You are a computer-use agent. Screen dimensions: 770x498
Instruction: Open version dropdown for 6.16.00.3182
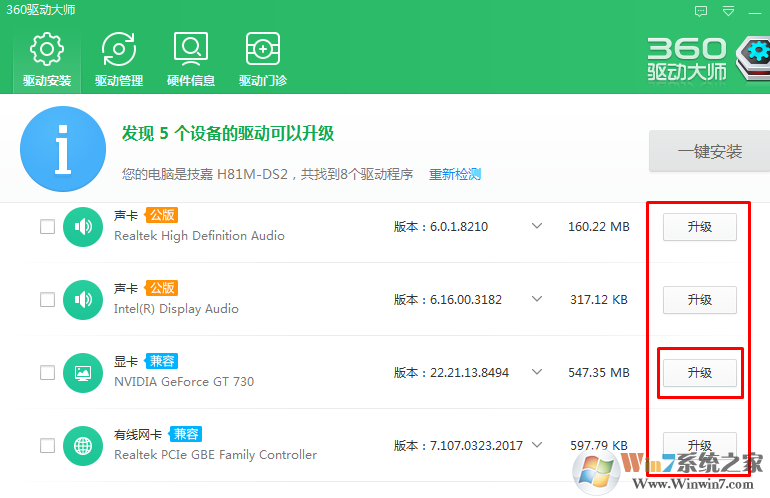tap(537, 300)
